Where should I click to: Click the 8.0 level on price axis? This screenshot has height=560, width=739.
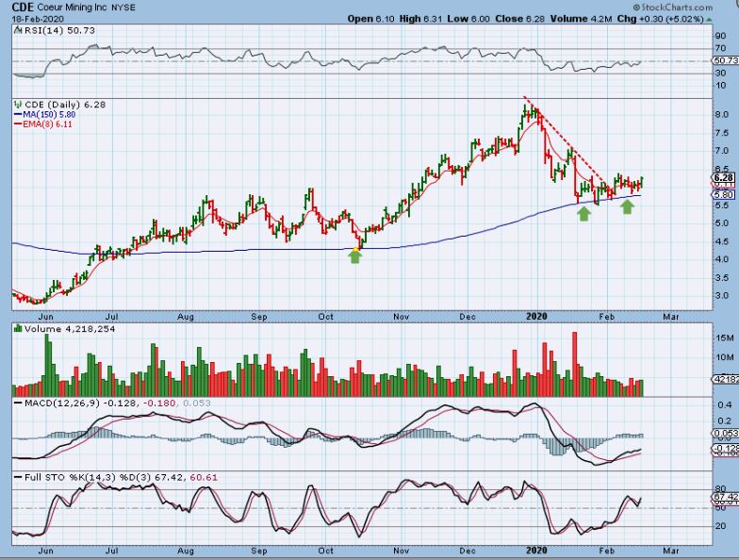pos(722,115)
